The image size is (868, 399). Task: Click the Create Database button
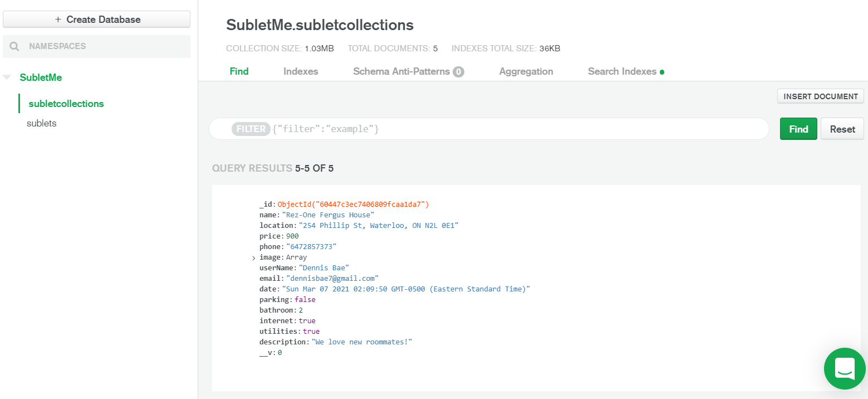click(97, 20)
